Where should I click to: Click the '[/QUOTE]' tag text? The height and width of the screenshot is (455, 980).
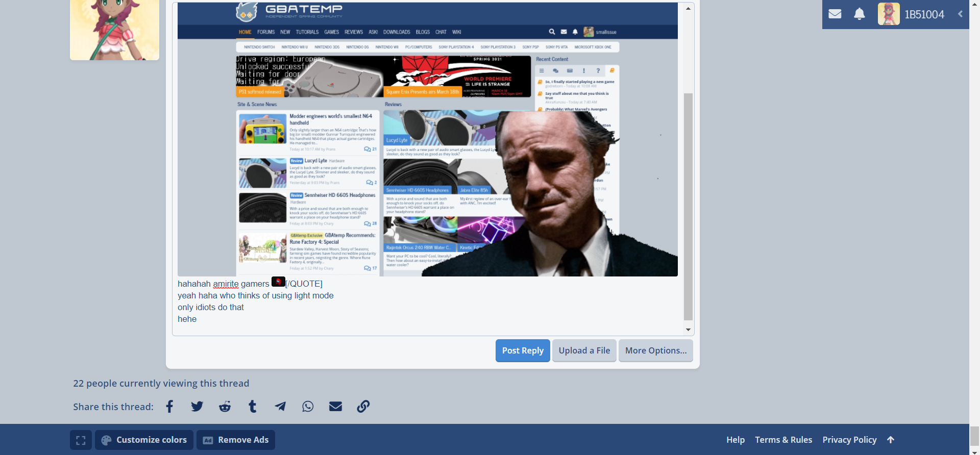coord(304,284)
